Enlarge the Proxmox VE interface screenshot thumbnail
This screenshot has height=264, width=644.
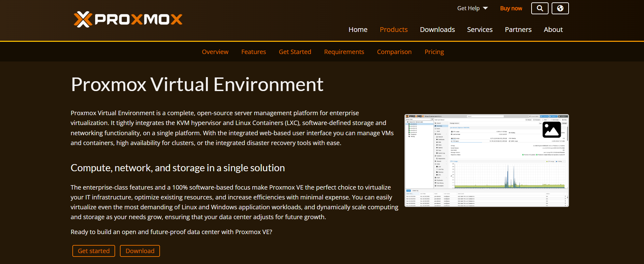point(487,160)
